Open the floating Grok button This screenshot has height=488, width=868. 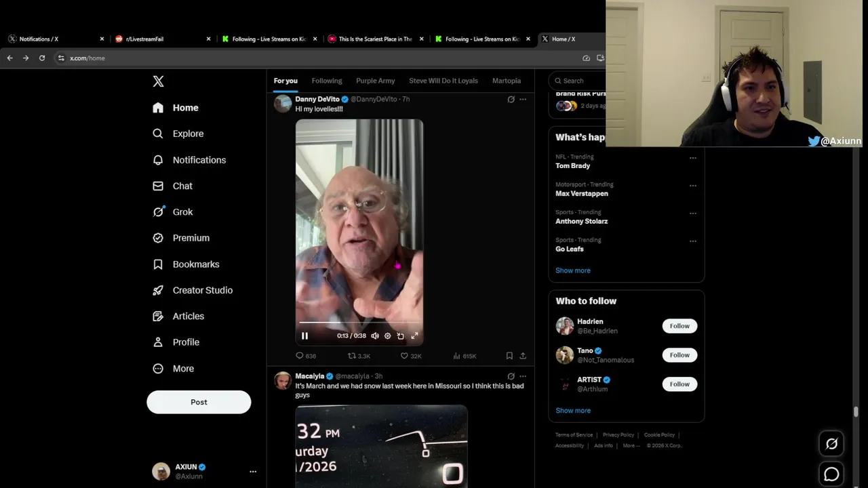pos(831,444)
